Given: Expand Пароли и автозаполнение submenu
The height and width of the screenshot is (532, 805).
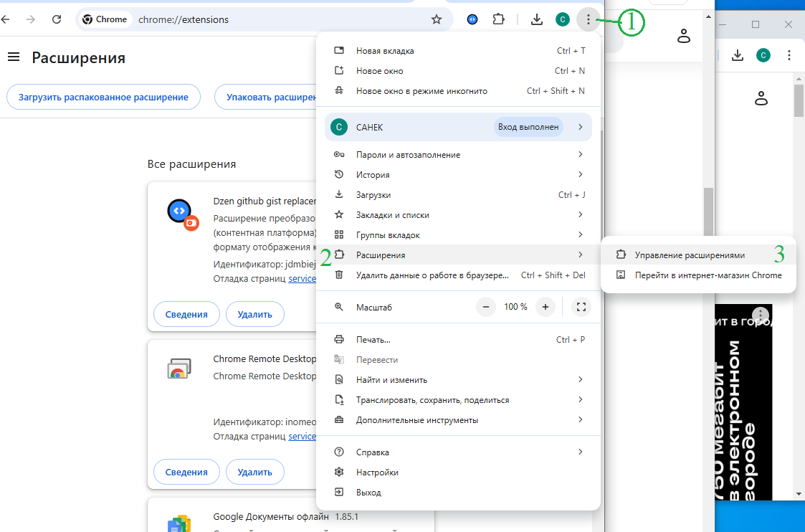Looking at the screenshot, I should (459, 155).
